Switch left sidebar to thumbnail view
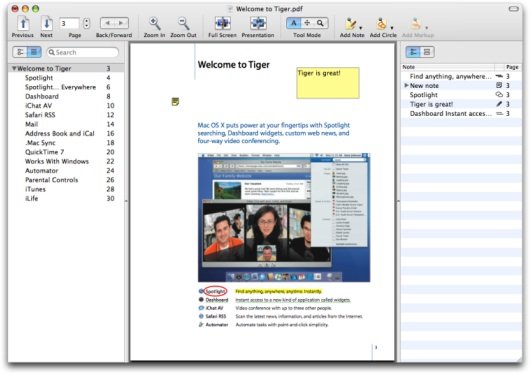Image resolution: width=530 pixels, height=374 pixels. [x=20, y=52]
